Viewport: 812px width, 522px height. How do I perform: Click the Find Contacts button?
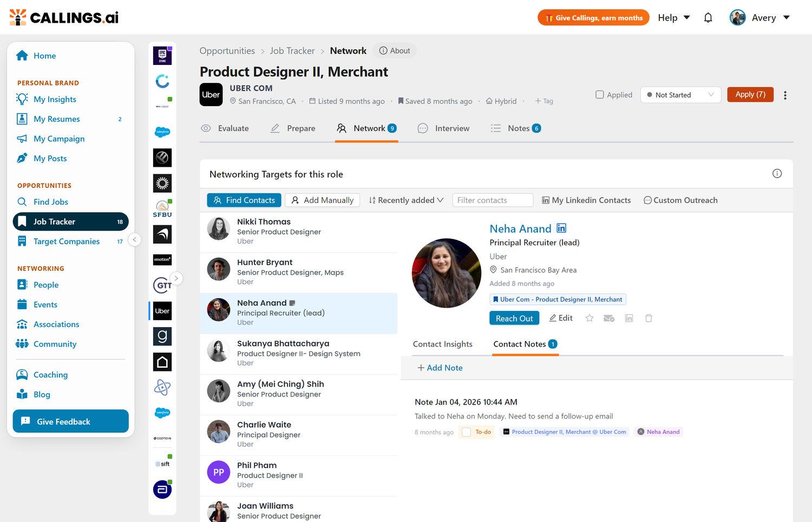(244, 200)
